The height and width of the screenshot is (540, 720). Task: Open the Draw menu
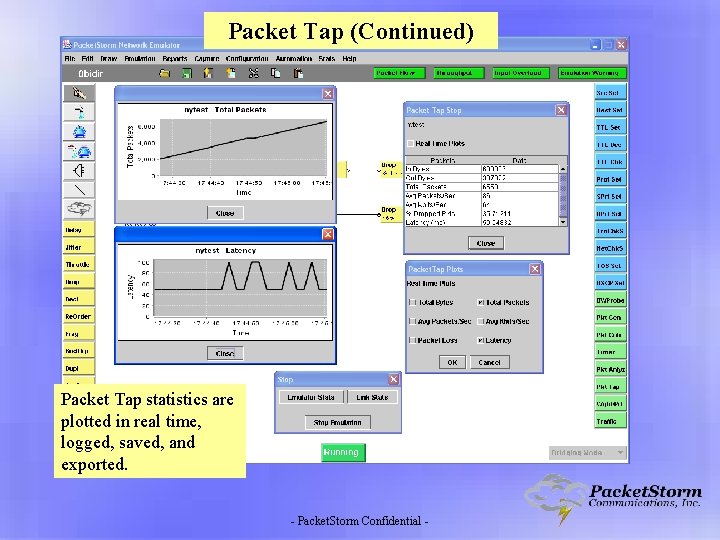coord(108,58)
